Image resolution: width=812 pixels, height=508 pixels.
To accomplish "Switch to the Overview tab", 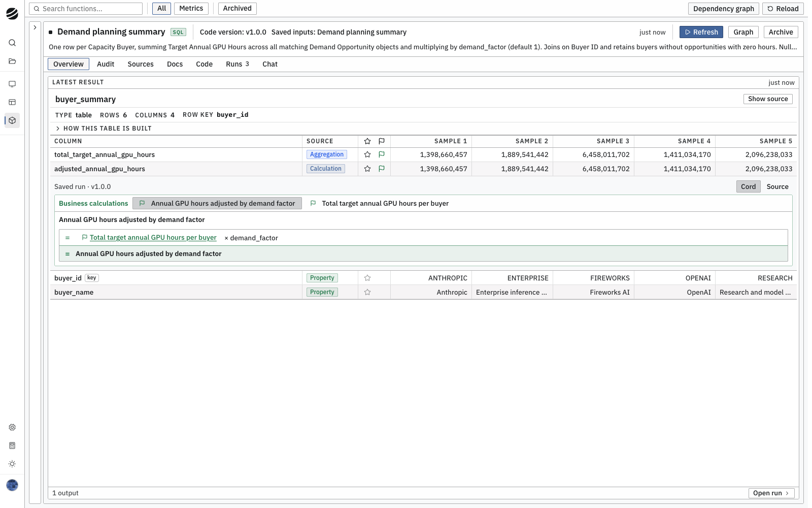I will [69, 64].
